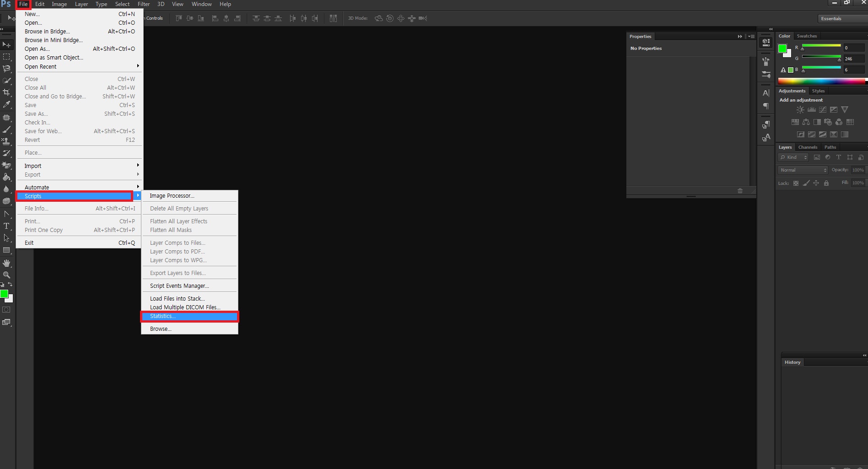Select the Zoom magnifier tool
868x469 pixels.
6,275
